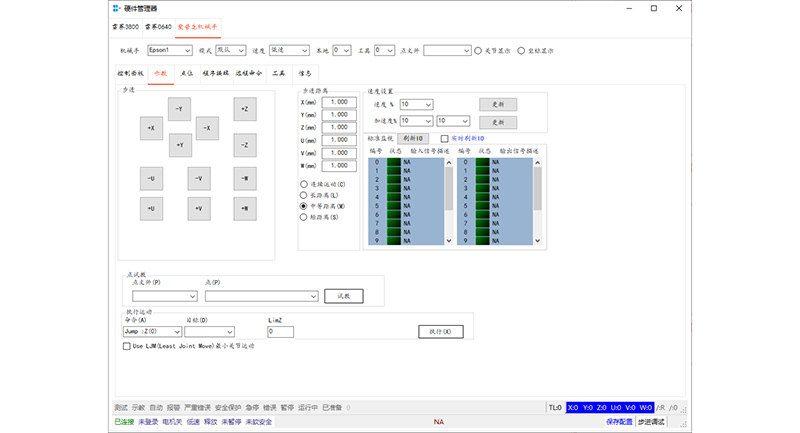Click the 已连接 status text

point(124,422)
